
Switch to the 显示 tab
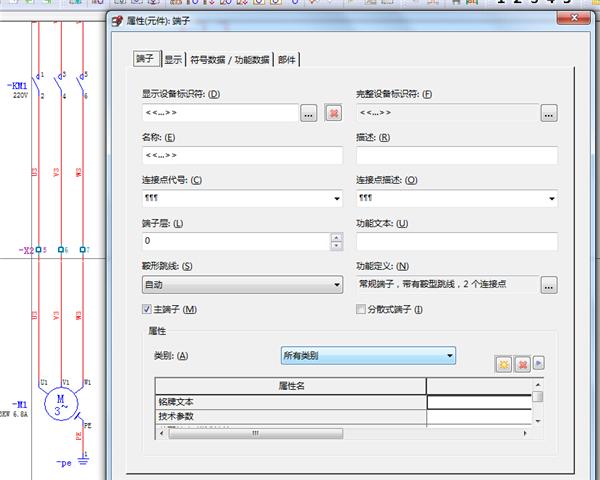(173, 60)
